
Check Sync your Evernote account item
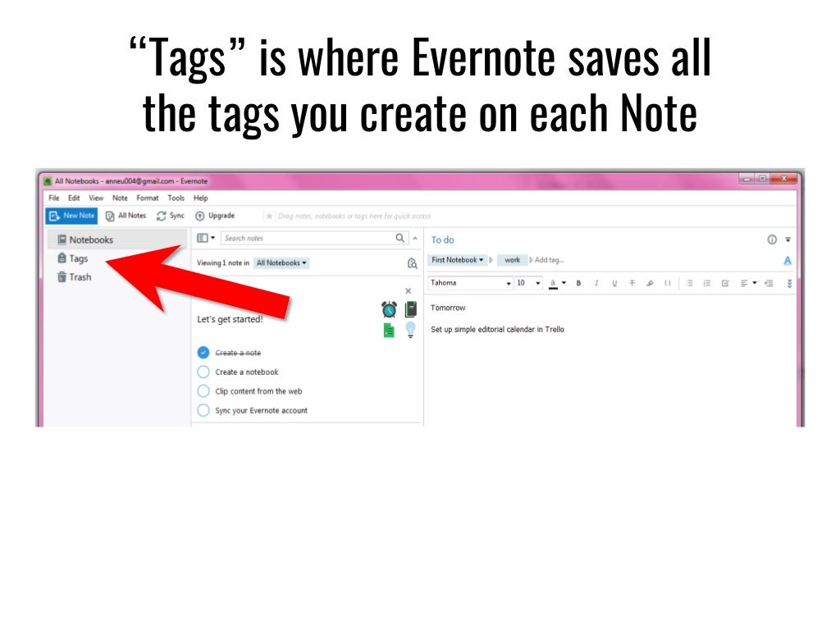tap(203, 410)
